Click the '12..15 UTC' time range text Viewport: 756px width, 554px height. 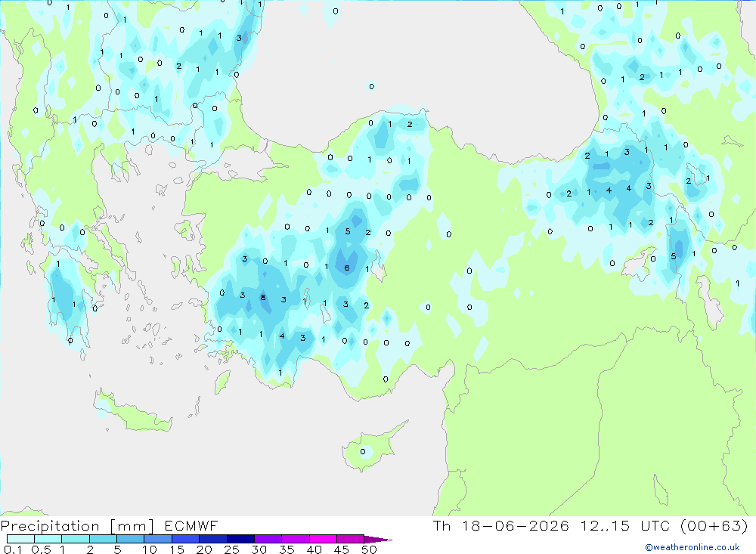click(x=626, y=525)
